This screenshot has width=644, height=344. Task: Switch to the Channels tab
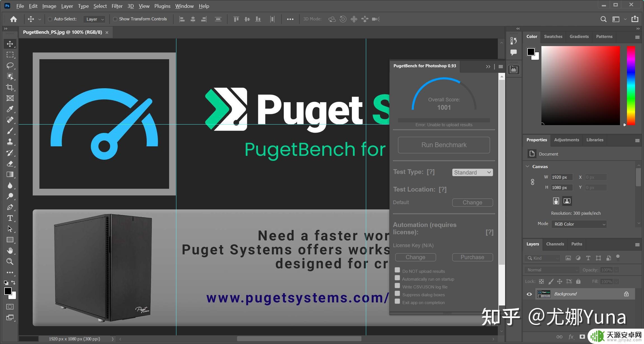pos(555,244)
